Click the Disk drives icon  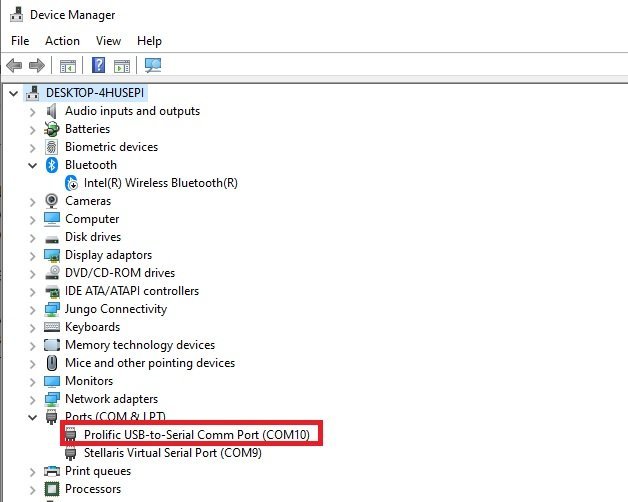[x=52, y=239]
